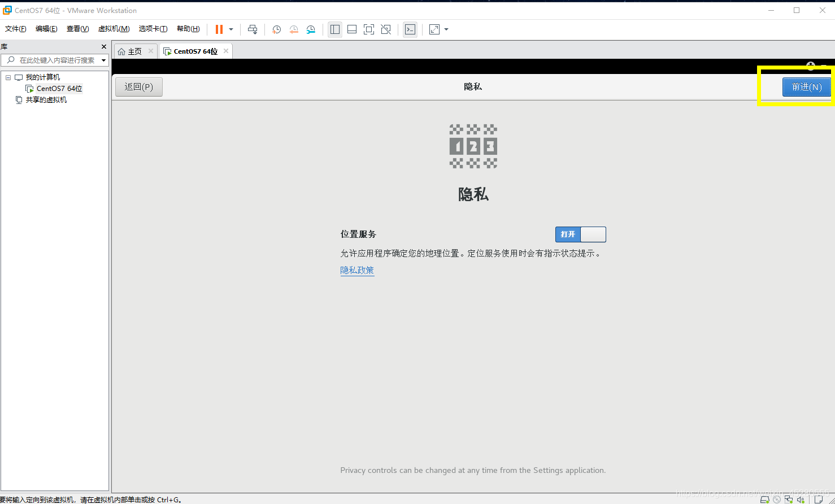
Task: Close the 主页 tab
Action: [151, 51]
